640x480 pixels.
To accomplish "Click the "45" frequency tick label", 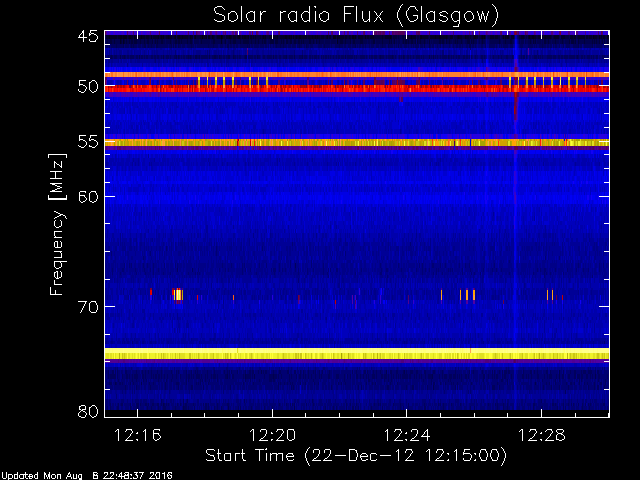I will pyautogui.click(x=88, y=36).
